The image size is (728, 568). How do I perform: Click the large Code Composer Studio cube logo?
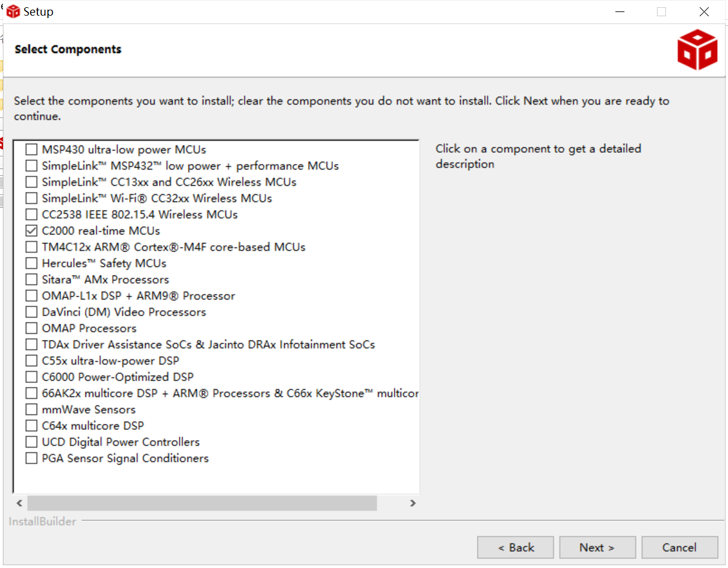point(697,51)
